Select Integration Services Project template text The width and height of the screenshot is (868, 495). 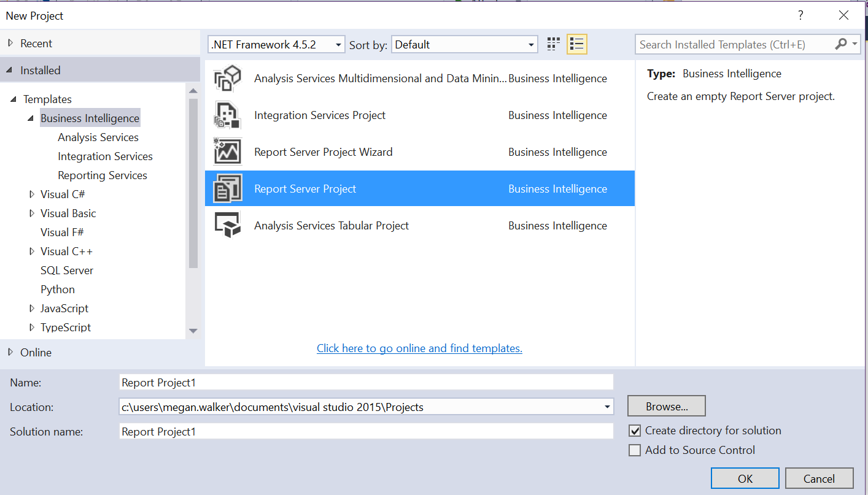coord(320,115)
